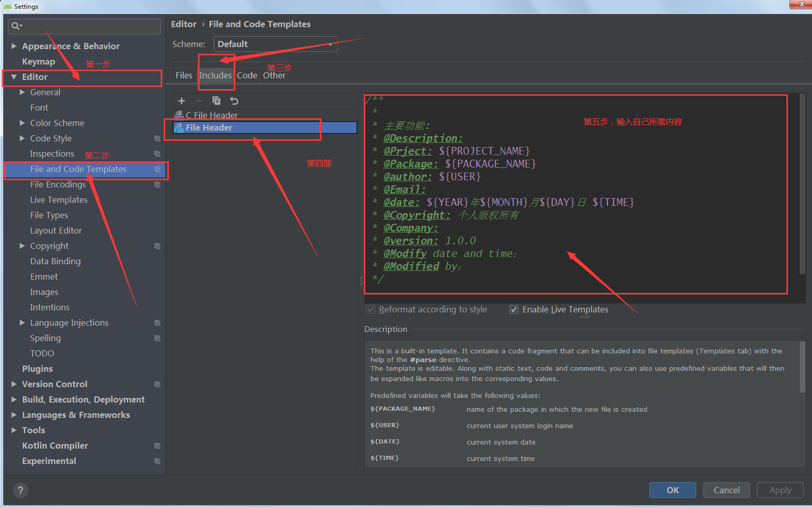
Task: Expand the Code Style node
Action: 22,138
